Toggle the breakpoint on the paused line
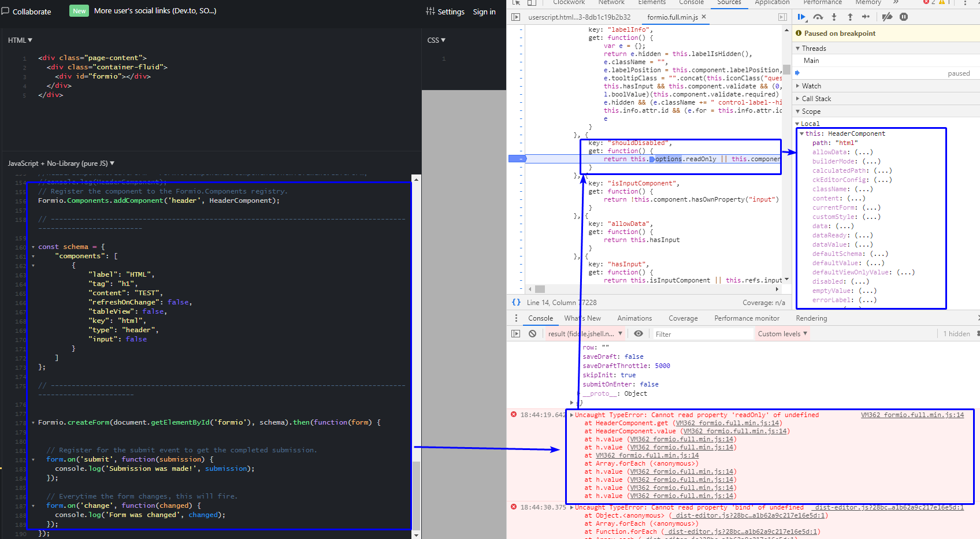The height and width of the screenshot is (539, 980). 518,158
